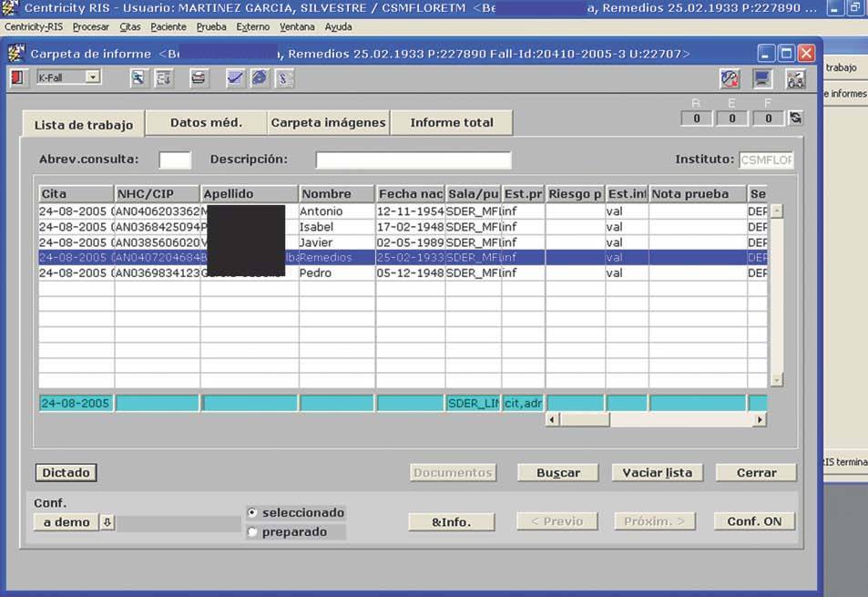Viewport: 868px width, 597px height.
Task: Toggle the Conf. ON button
Action: point(754,521)
